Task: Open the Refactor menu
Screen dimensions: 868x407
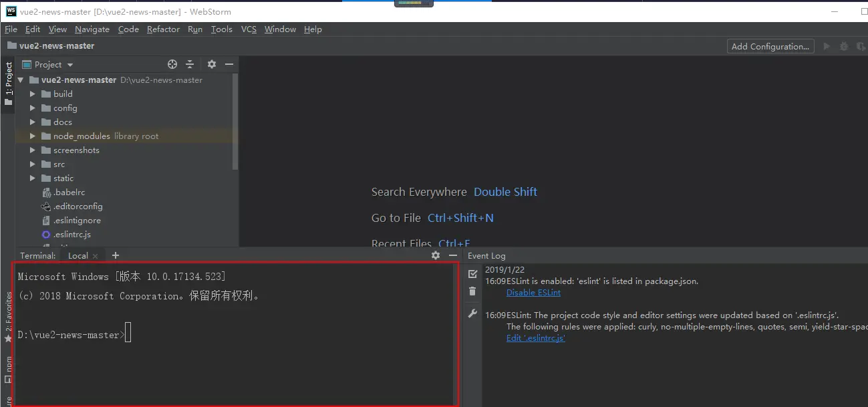Action: click(163, 29)
